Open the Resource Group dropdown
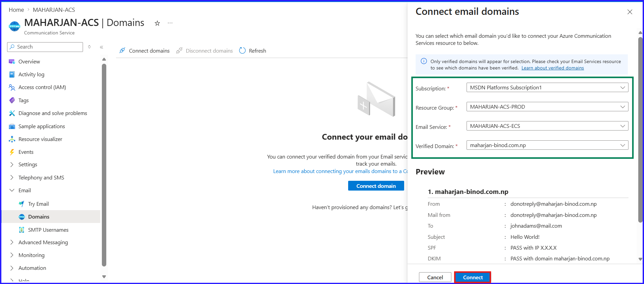The width and height of the screenshot is (644, 284). click(547, 107)
